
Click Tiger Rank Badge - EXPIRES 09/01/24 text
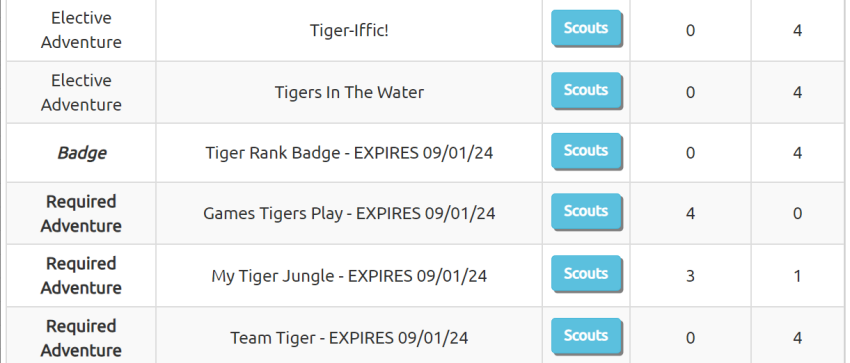point(349,153)
